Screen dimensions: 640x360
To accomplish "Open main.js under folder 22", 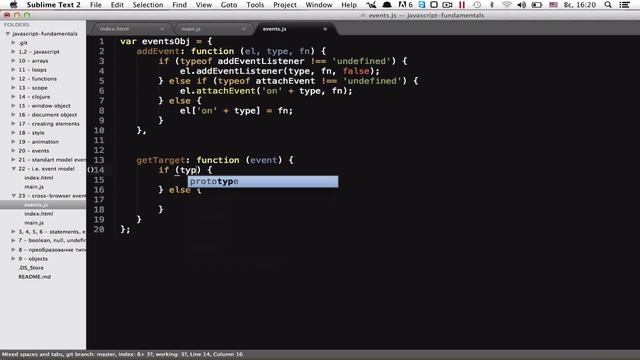I will click(34, 187).
